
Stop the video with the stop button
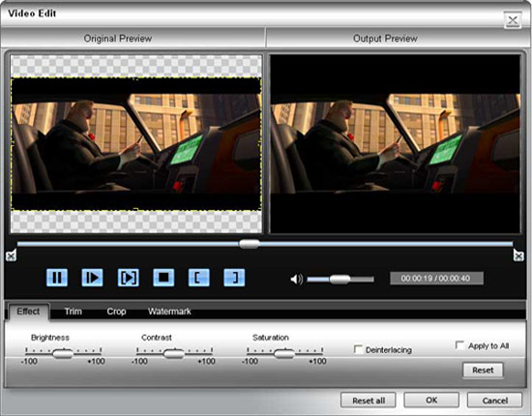163,278
